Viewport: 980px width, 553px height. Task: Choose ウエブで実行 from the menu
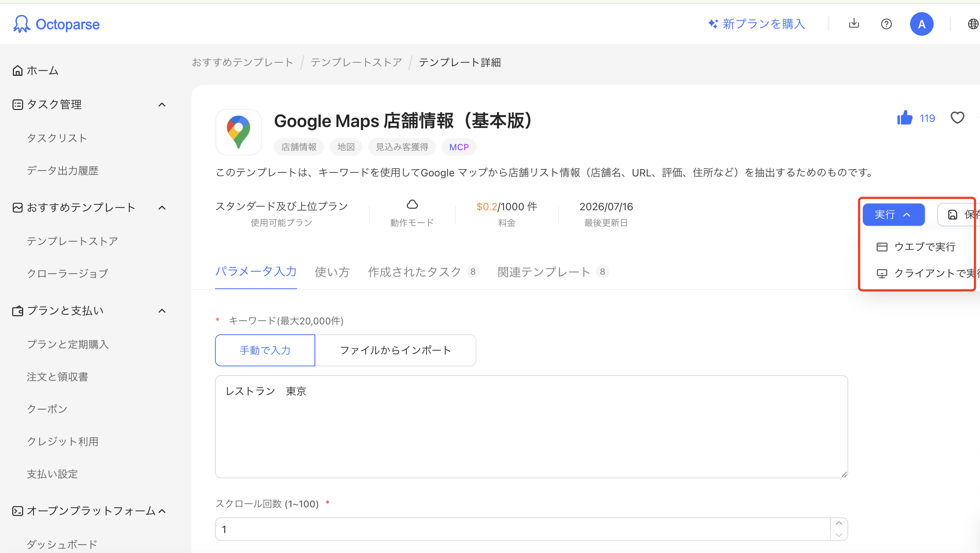tap(916, 247)
